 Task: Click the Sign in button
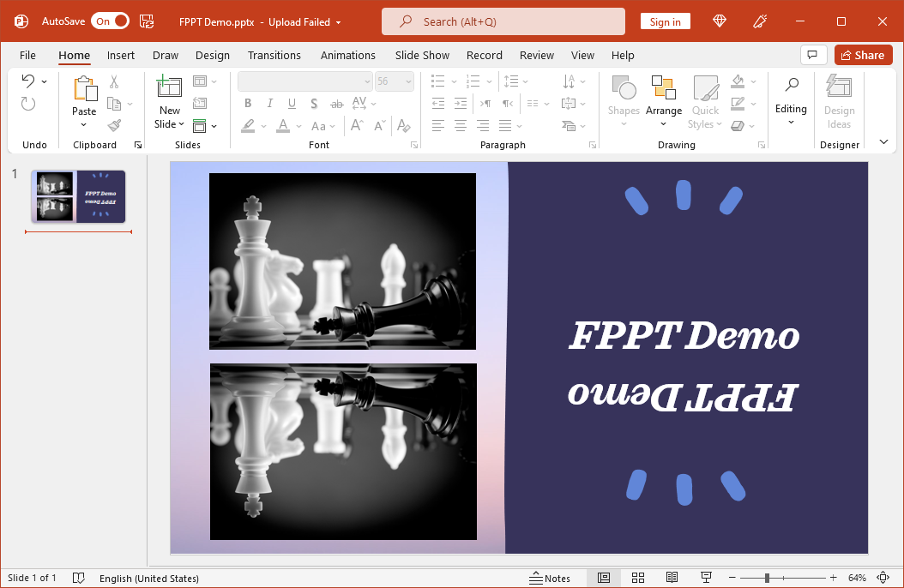[665, 21]
